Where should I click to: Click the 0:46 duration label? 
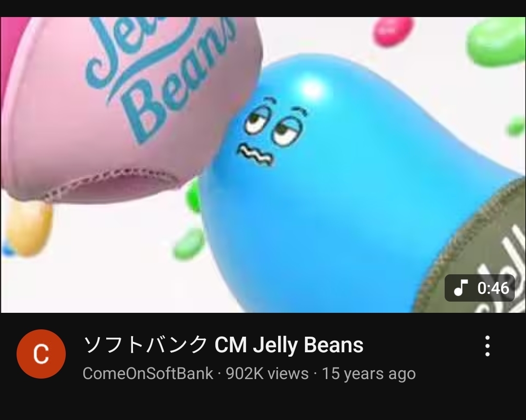(493, 288)
